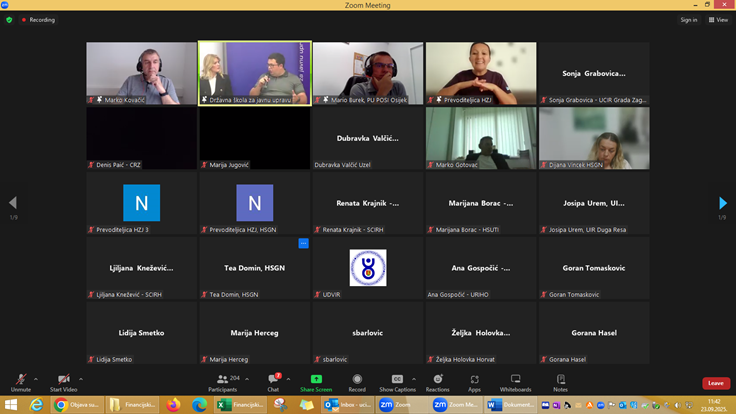
Task: Click the green Share Screen icon
Action: coord(316,380)
